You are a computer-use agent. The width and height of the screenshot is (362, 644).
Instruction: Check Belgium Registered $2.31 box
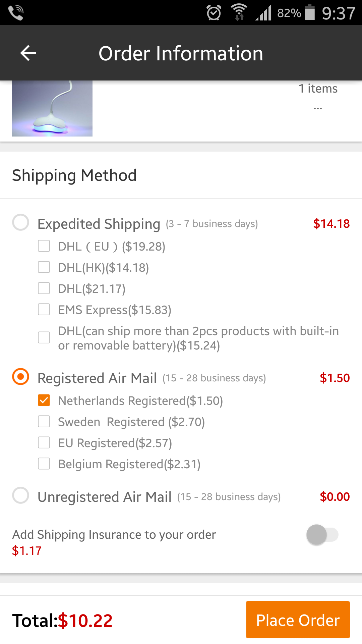point(44,464)
